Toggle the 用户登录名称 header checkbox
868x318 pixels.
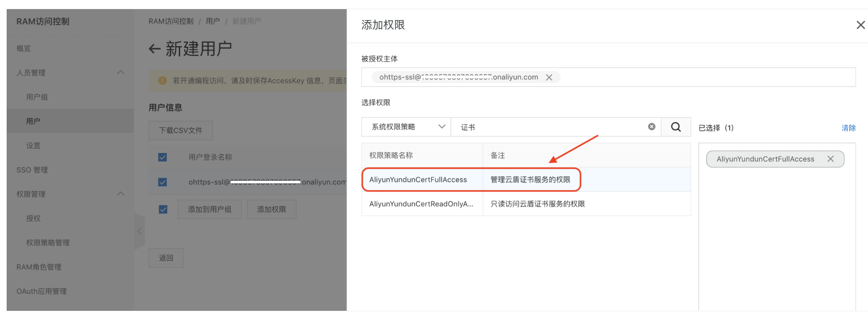(x=162, y=157)
